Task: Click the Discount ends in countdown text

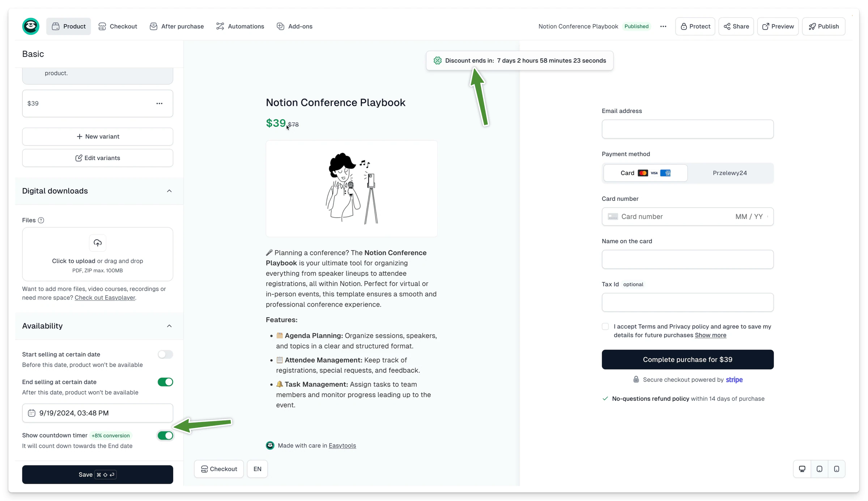Action: tap(526, 60)
